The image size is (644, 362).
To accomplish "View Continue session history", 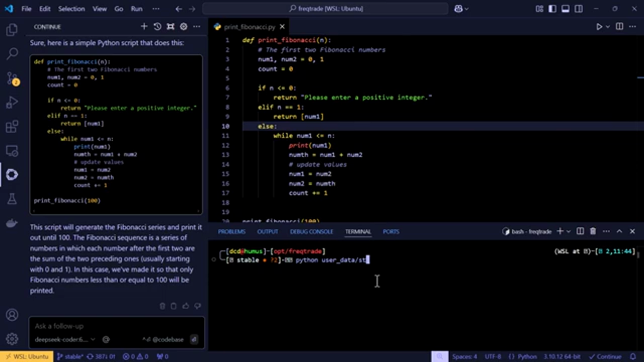I will coord(157,27).
